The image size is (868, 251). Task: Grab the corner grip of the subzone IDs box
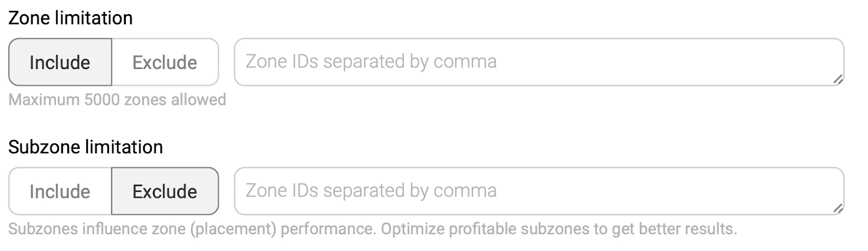point(838,208)
